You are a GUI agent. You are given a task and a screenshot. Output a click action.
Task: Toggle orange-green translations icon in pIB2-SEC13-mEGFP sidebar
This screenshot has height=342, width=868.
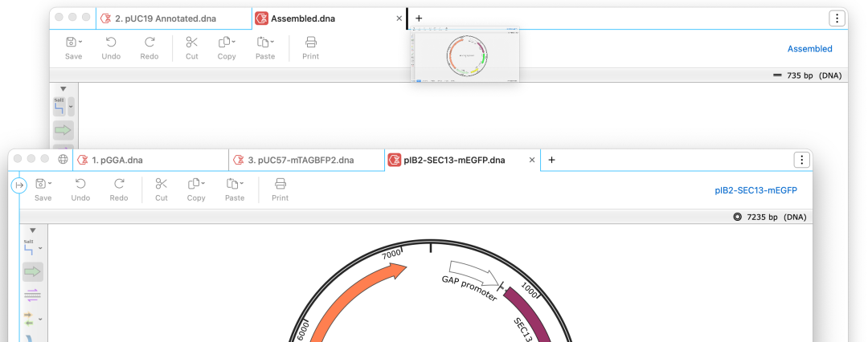(x=29, y=319)
